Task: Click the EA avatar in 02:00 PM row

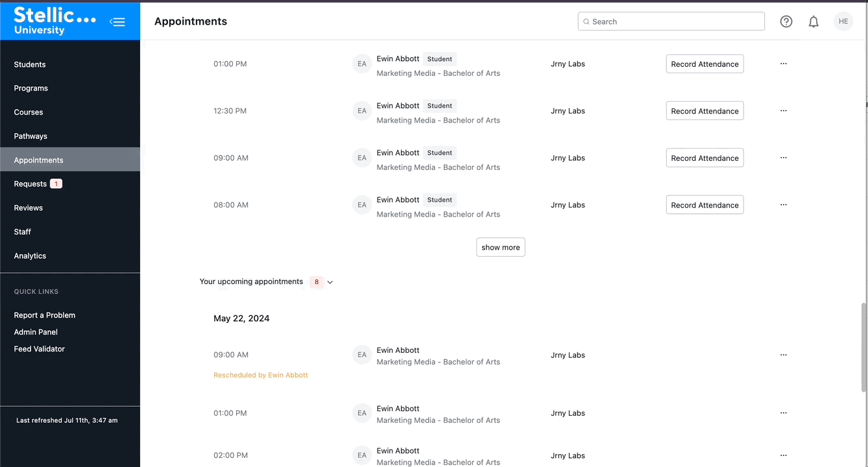Action: coord(362,455)
